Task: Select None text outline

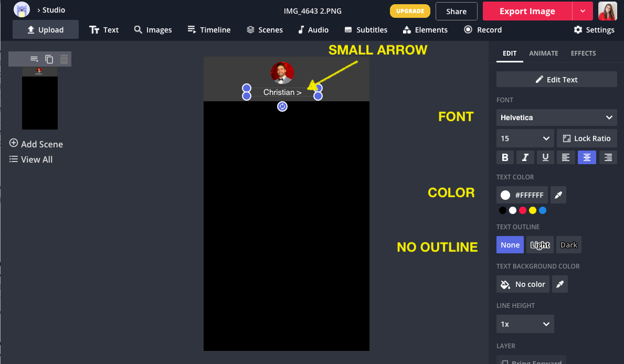Action: tap(510, 244)
